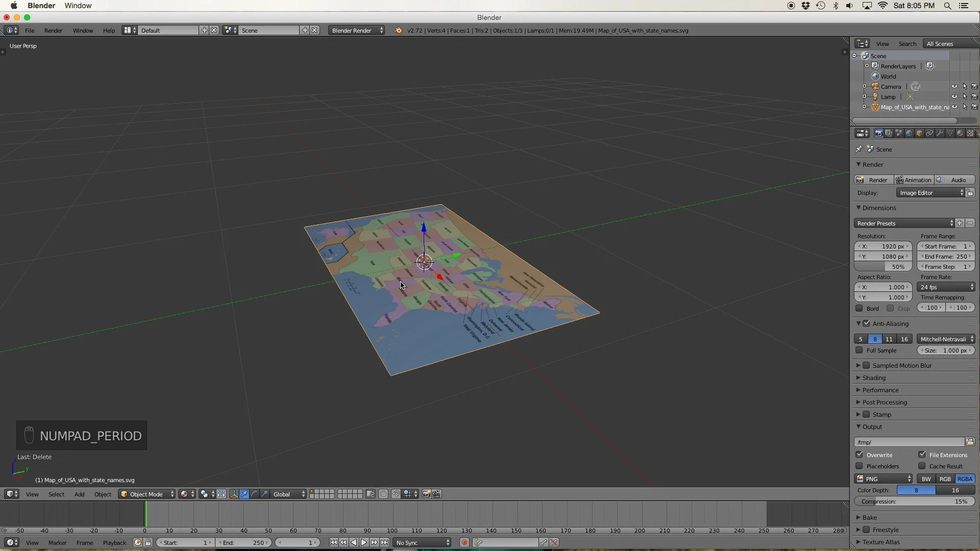Expand the Performance panel

coord(880,390)
